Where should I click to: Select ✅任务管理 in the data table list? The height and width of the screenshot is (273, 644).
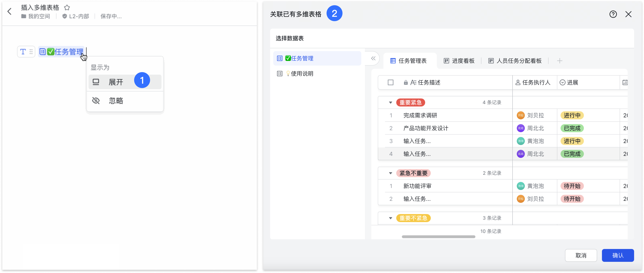tap(317, 58)
